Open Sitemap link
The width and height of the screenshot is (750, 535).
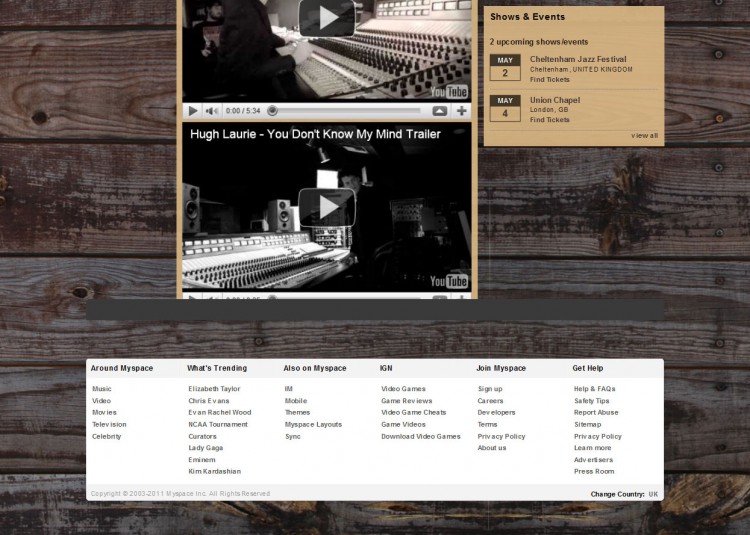point(587,424)
